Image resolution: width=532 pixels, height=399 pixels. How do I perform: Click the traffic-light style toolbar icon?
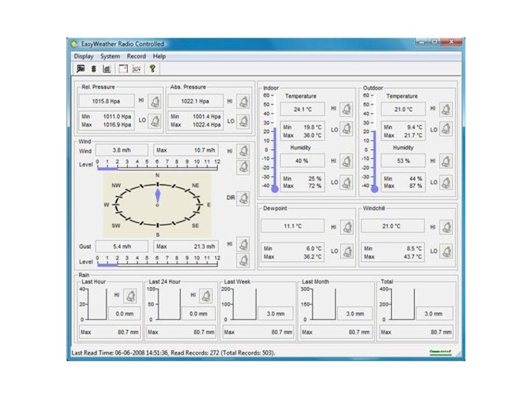[94, 69]
